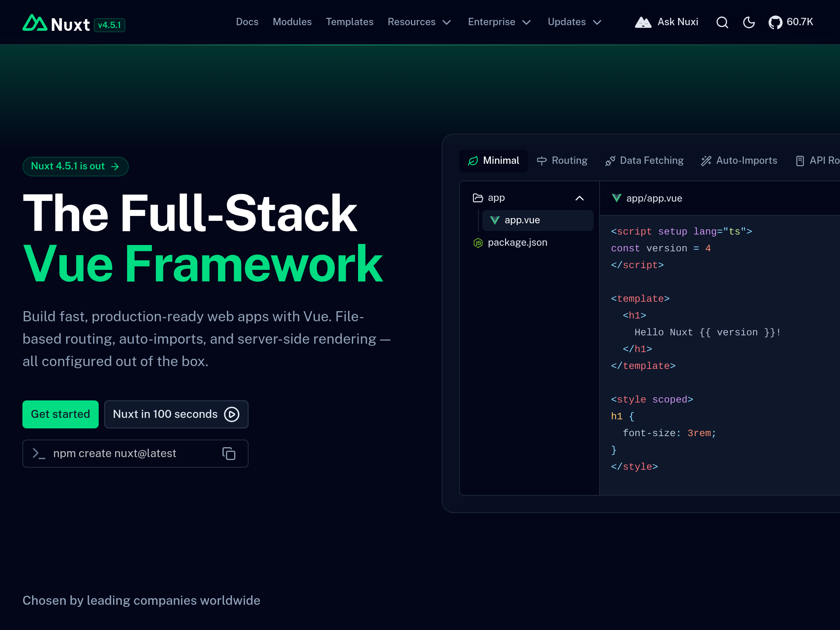The image size is (840, 630).
Task: Expand the Resources dropdown menu
Action: (x=419, y=22)
